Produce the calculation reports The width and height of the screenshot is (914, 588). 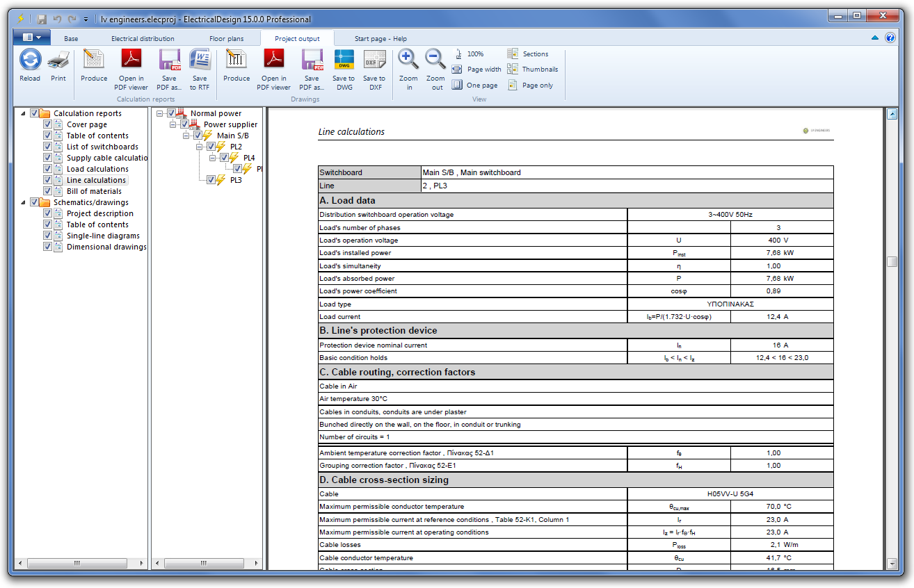(94, 60)
